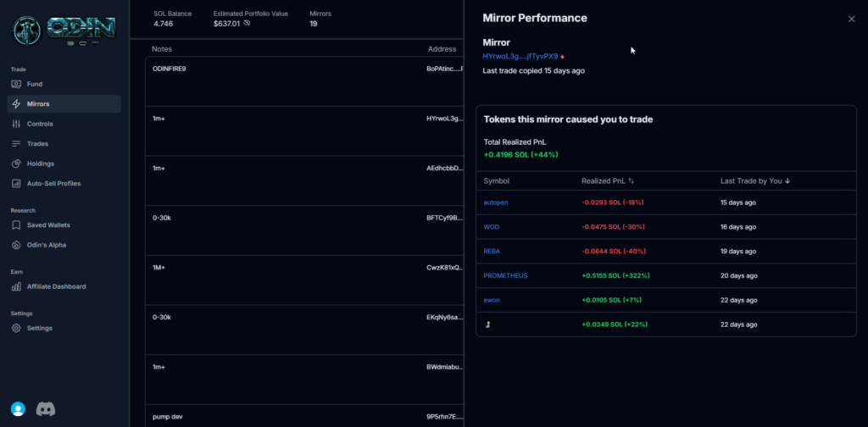Click the Address column header
This screenshot has width=868, height=427.
(442, 49)
